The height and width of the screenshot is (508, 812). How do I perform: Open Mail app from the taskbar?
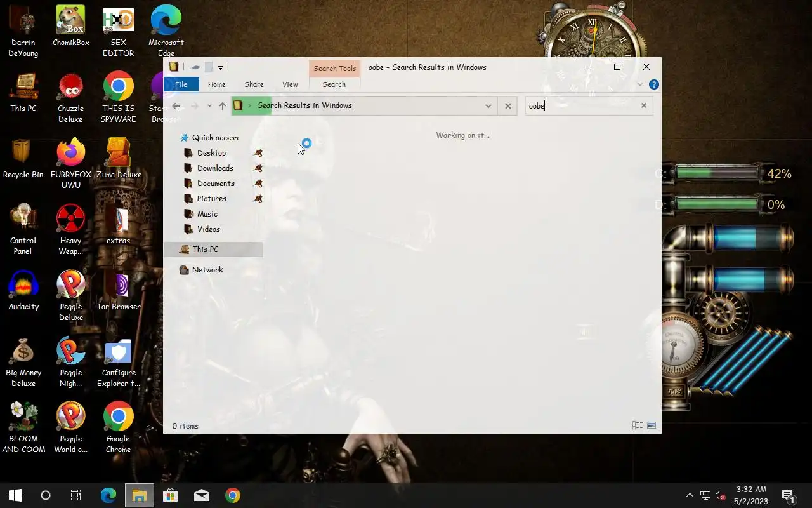pos(202,495)
